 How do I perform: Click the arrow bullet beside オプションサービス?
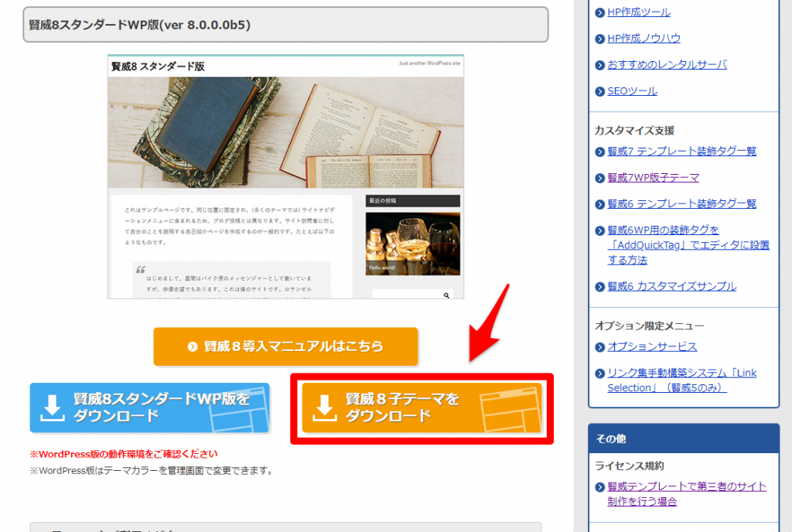(600, 347)
